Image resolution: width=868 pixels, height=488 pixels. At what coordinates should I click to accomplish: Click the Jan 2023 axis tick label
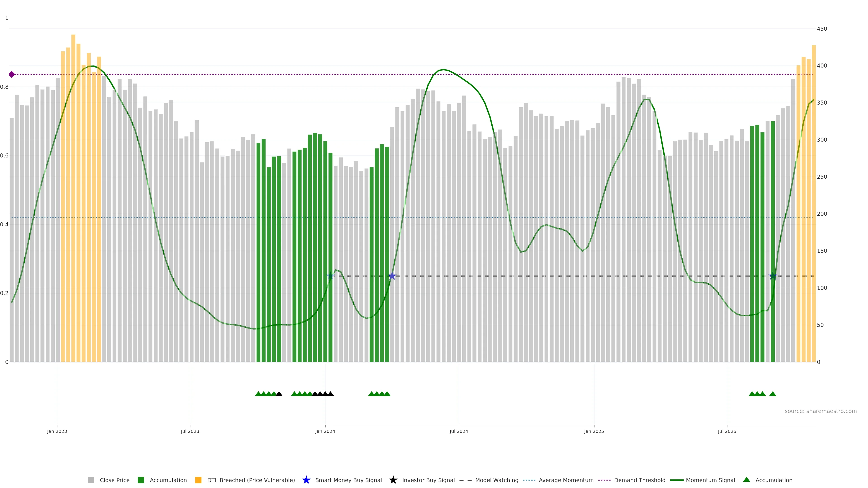pyautogui.click(x=57, y=431)
